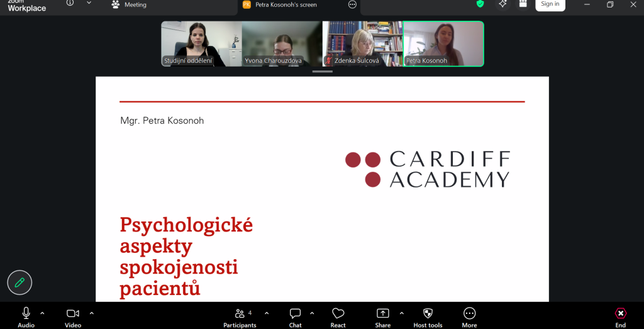Expand share options arrow next to Share
Screen dimensions: 644x329
pyautogui.click(x=402, y=313)
